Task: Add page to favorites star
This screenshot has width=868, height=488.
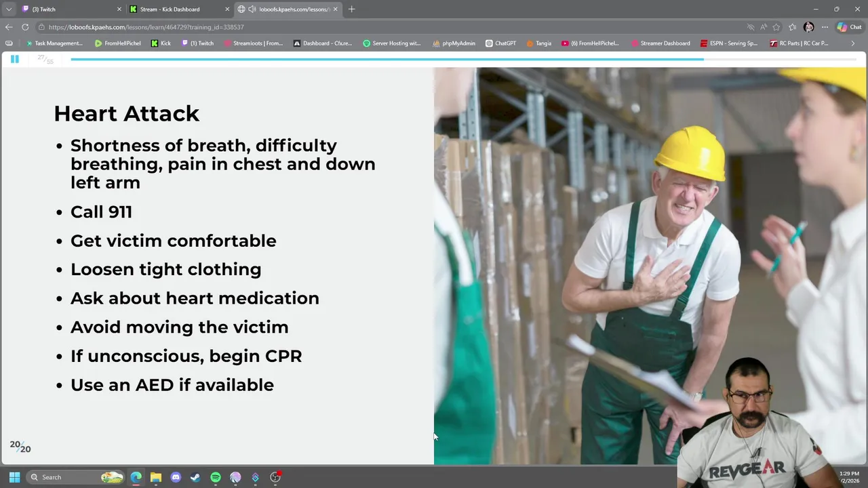Action: point(776,27)
